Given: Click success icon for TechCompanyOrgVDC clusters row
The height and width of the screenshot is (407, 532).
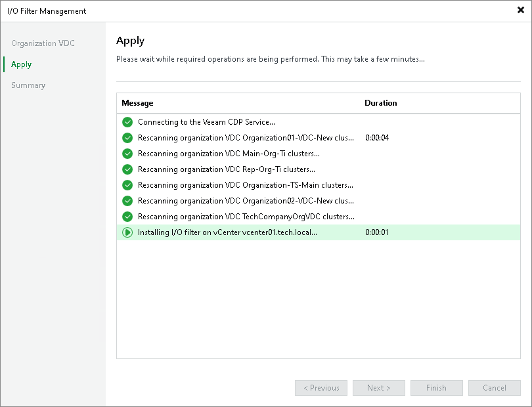Looking at the screenshot, I should click(x=127, y=217).
